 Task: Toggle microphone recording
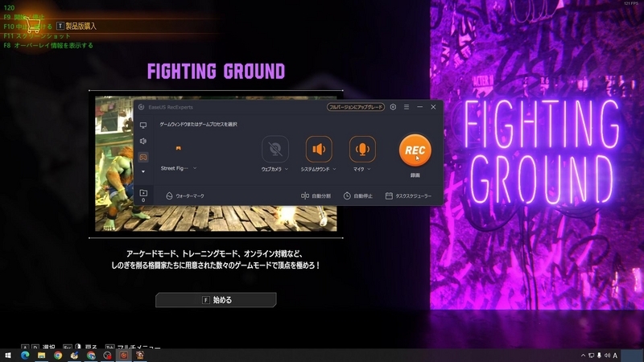coord(362,149)
